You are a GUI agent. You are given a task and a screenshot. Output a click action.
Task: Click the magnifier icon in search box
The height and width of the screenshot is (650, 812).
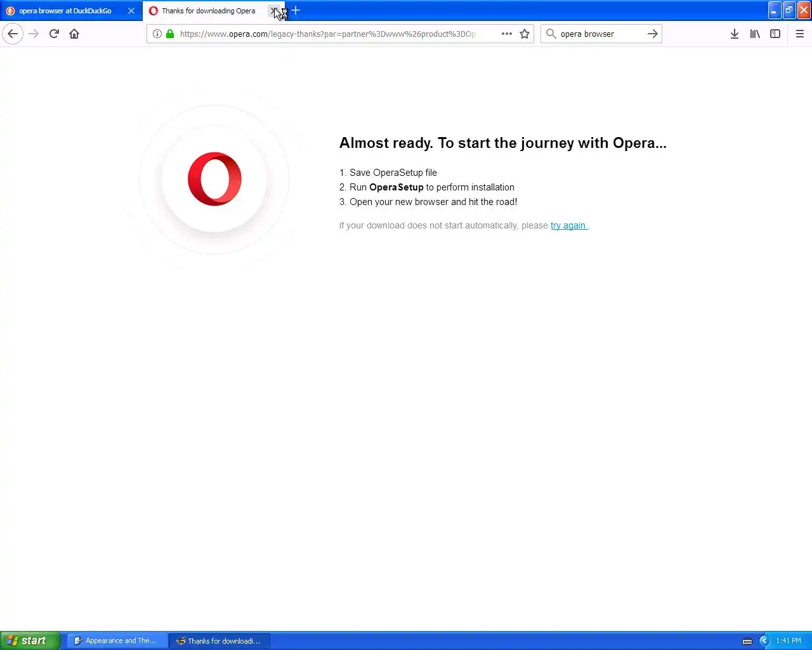(x=551, y=34)
